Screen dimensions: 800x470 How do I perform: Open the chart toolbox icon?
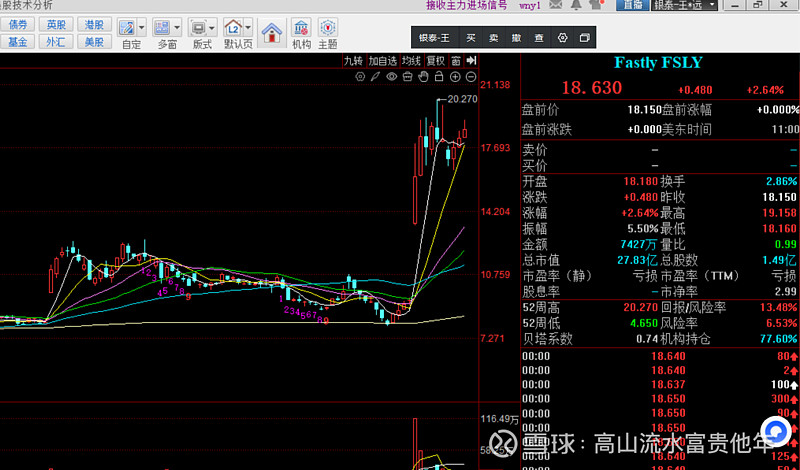coord(407,77)
